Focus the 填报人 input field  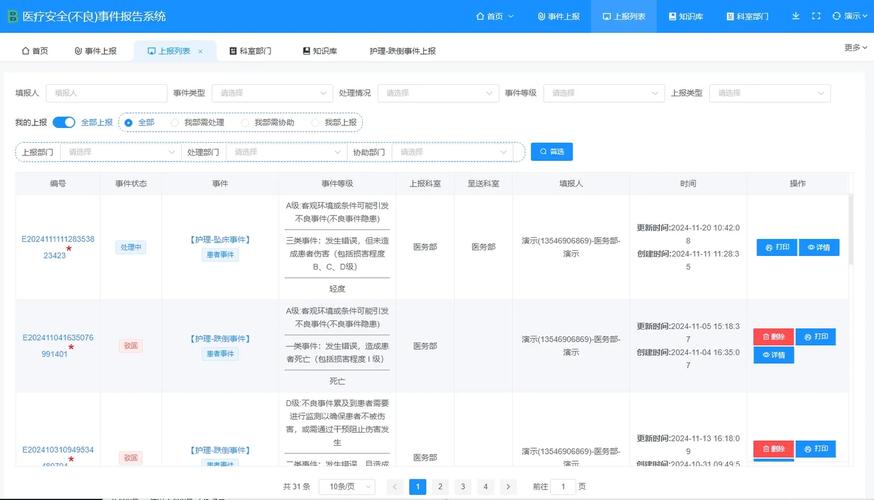coord(106,93)
